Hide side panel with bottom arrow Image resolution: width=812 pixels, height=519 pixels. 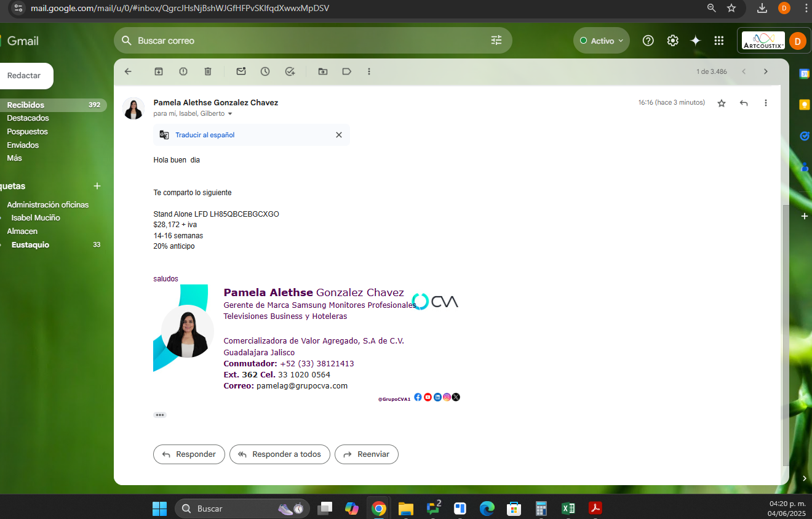pos(804,478)
